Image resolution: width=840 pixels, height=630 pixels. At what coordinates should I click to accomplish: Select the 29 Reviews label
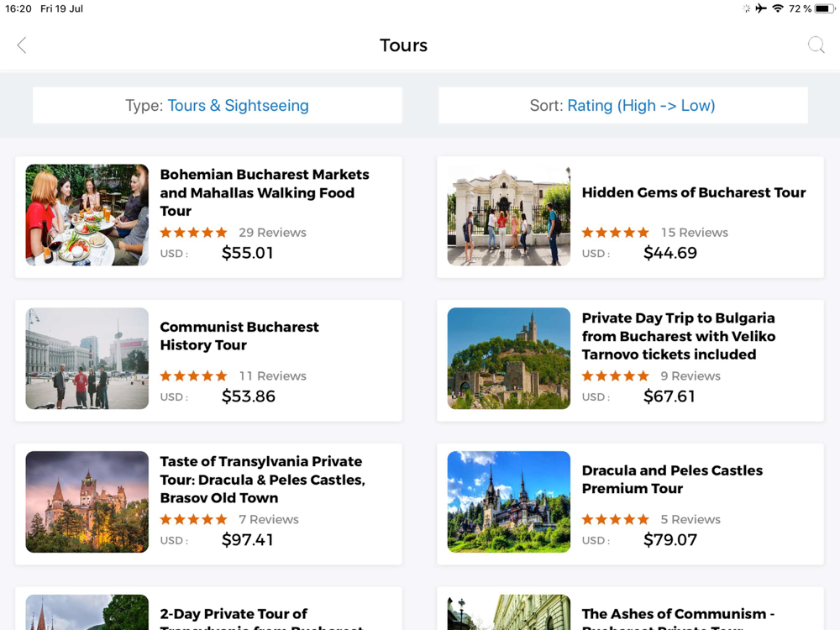273,233
